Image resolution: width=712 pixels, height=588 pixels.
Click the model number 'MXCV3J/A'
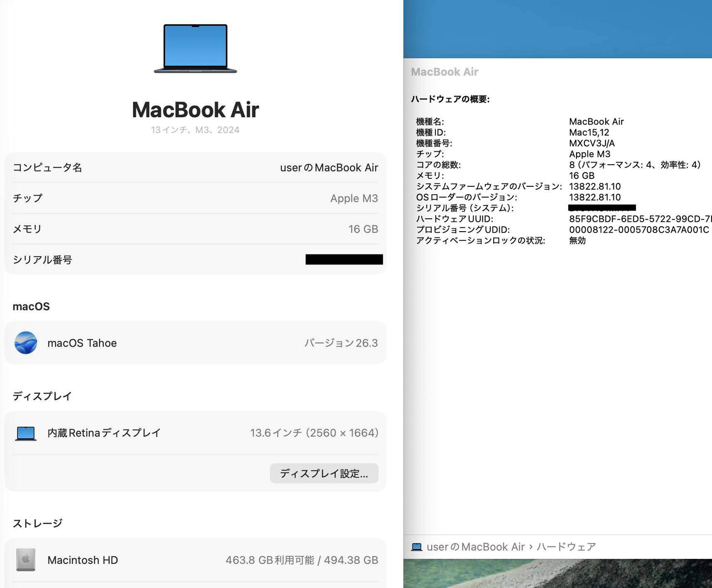(592, 143)
